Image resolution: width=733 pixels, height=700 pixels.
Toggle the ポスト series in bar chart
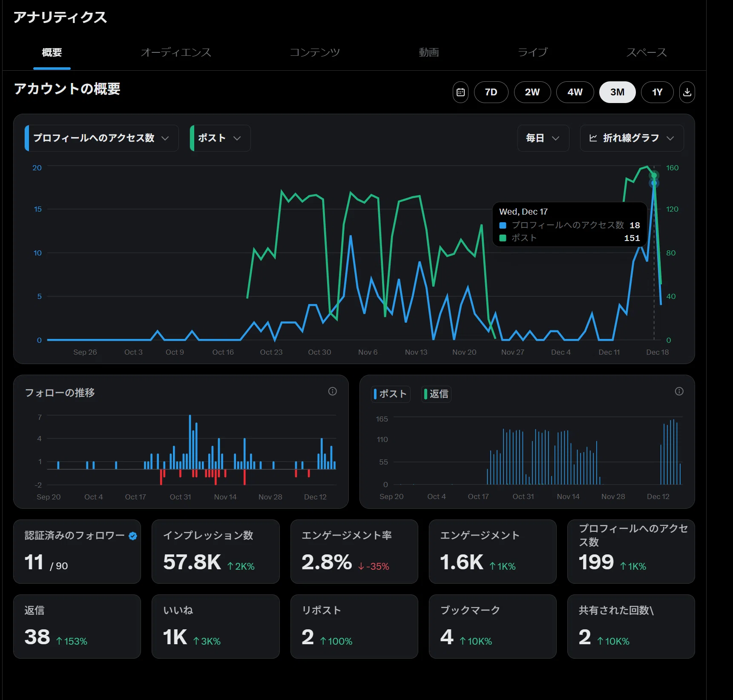click(391, 394)
